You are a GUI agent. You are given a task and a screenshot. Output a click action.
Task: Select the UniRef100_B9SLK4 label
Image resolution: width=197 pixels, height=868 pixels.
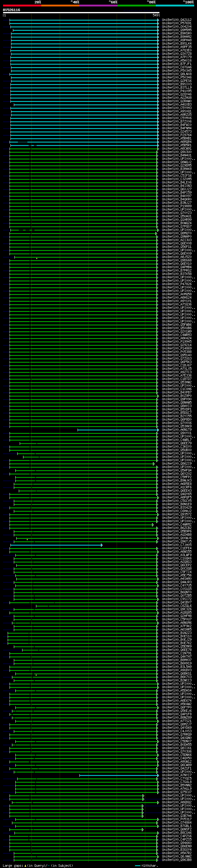(x=176, y=43)
